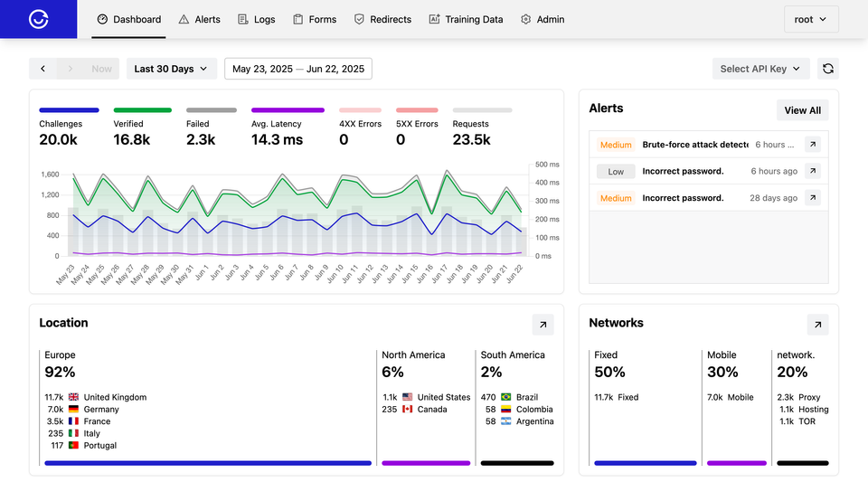The image size is (868, 482).
Task: Open the Select API Key dropdown
Action: click(x=760, y=69)
